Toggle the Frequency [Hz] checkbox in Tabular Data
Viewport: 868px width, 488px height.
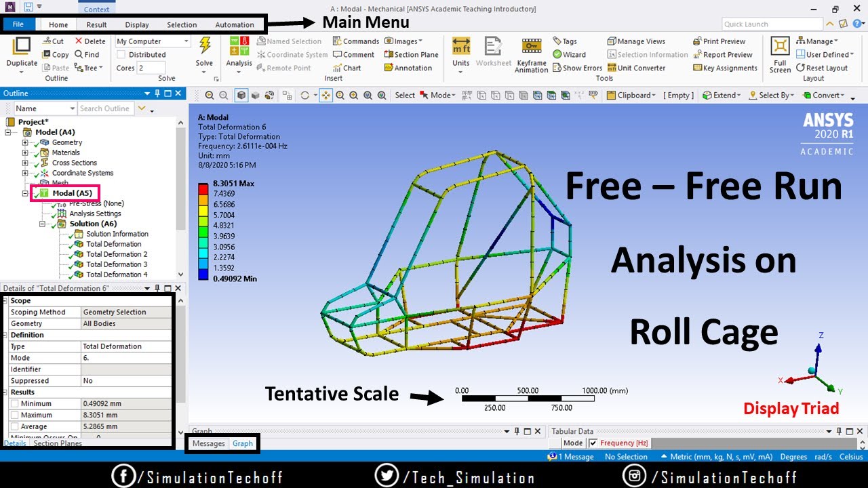pyautogui.click(x=593, y=443)
